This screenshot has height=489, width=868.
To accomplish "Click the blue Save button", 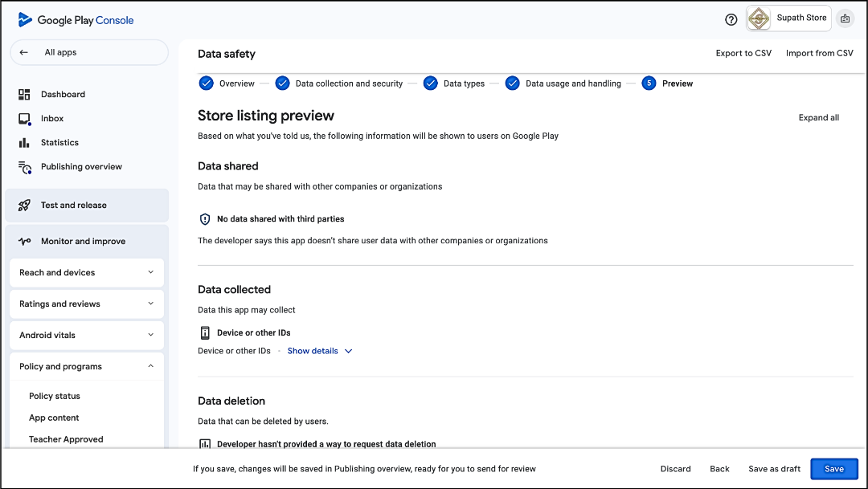I will click(x=833, y=469).
